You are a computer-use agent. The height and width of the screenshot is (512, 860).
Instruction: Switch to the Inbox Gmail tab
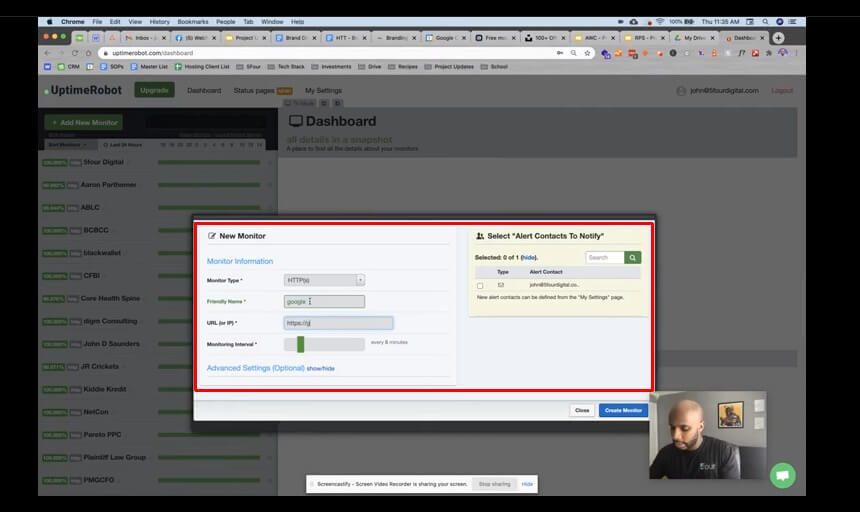(145, 38)
